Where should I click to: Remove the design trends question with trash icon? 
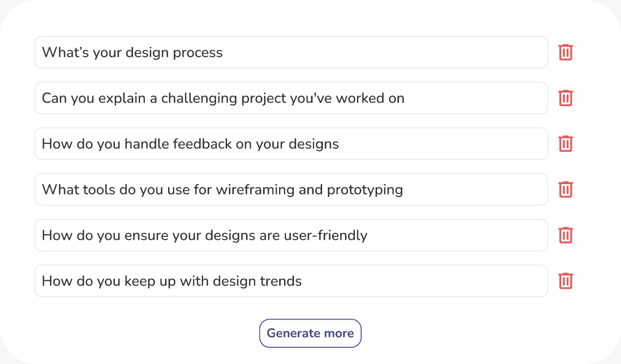[565, 281]
